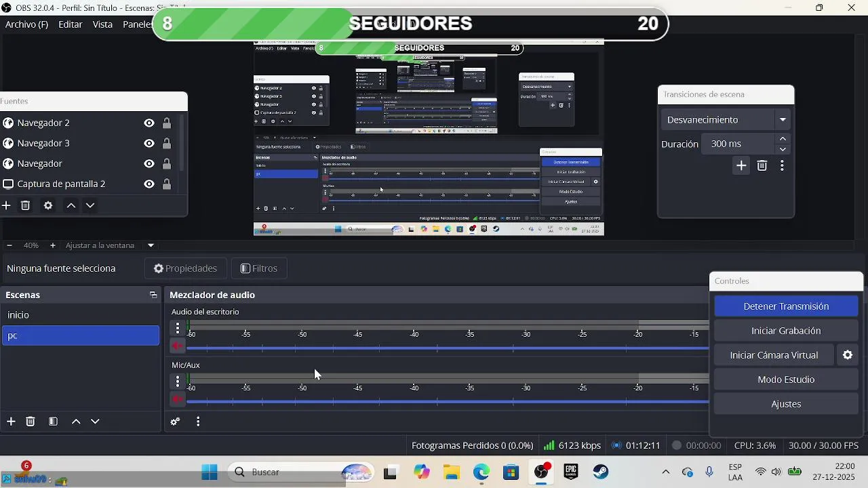Pop out the Escenas dock

[x=153, y=295]
